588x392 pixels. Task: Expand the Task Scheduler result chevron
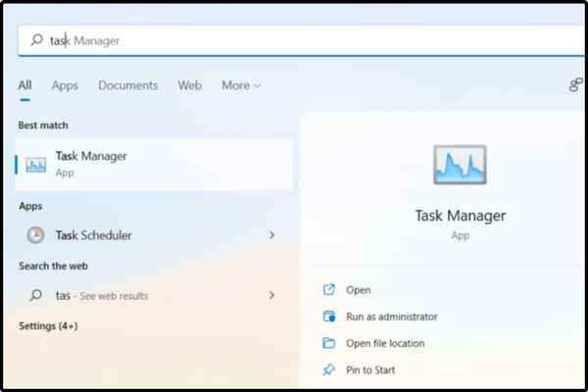pos(271,235)
